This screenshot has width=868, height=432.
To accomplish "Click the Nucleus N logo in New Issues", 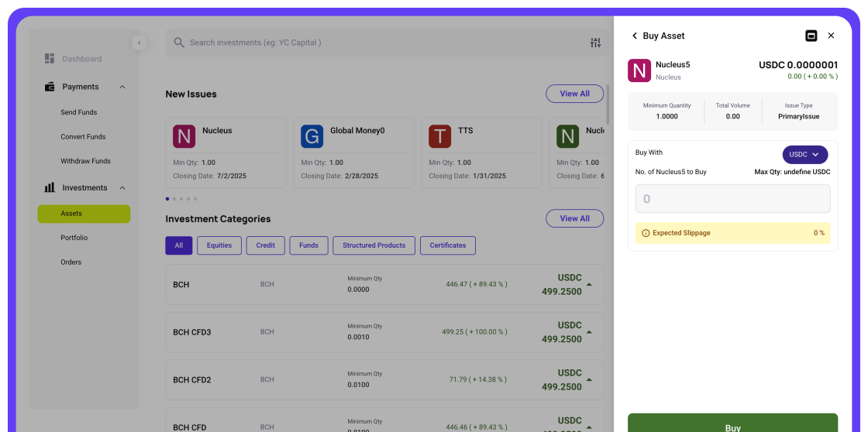I will (184, 136).
